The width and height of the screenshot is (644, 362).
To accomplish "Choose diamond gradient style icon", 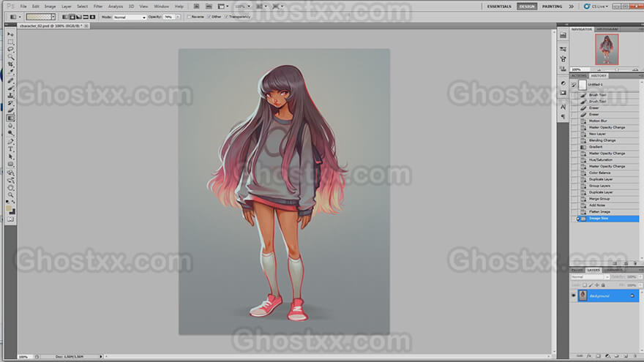I will click(x=92, y=17).
